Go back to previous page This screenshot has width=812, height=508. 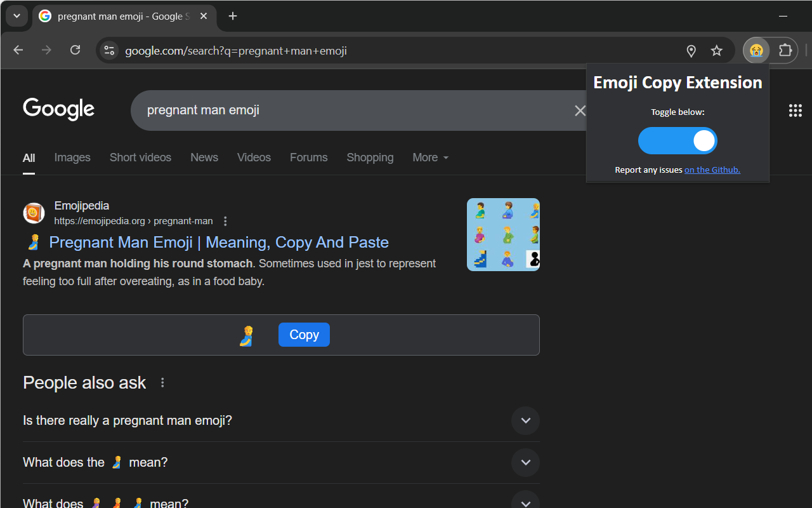[18, 50]
